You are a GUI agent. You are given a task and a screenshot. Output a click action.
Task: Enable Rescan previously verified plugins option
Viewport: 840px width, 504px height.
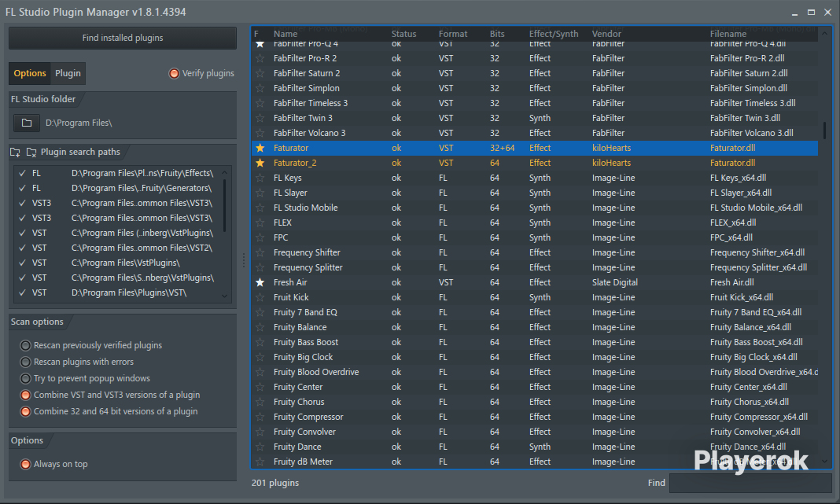pos(25,345)
